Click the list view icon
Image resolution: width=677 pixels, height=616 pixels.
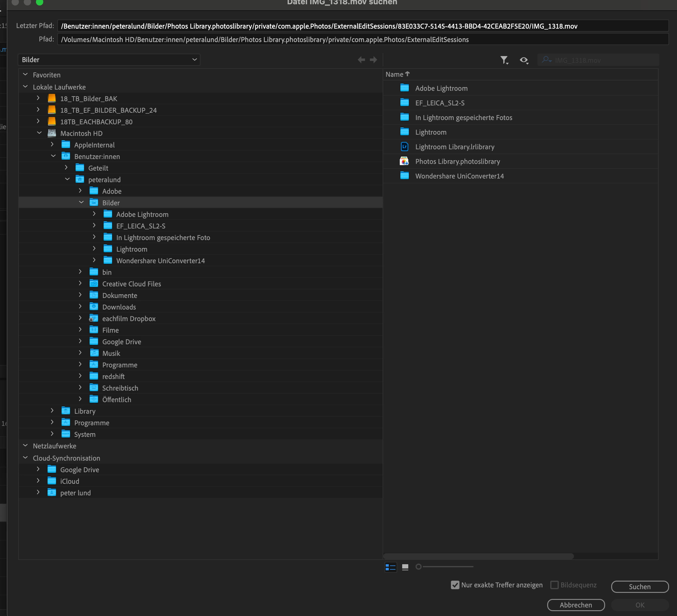[x=391, y=567]
